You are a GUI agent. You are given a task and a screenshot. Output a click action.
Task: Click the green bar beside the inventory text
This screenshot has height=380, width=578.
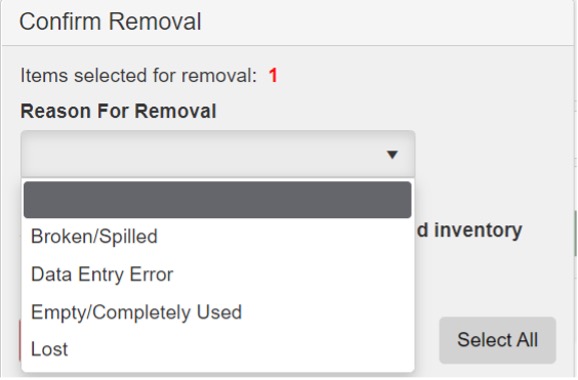point(575,233)
